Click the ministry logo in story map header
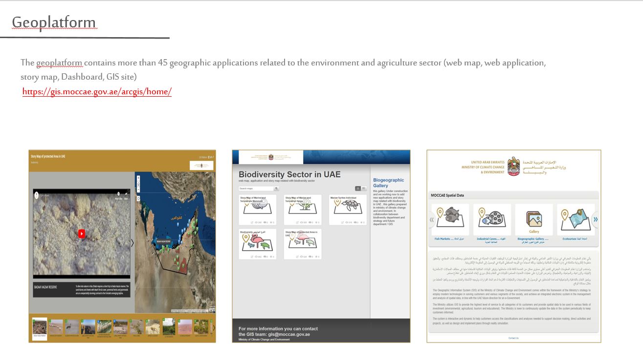The image size is (643, 364). pyautogui.click(x=201, y=165)
